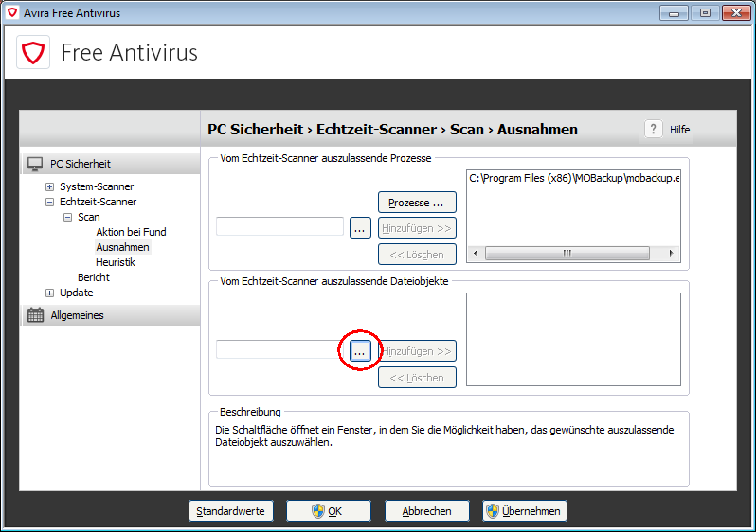Select Aktion bei Fund tree item

131,232
